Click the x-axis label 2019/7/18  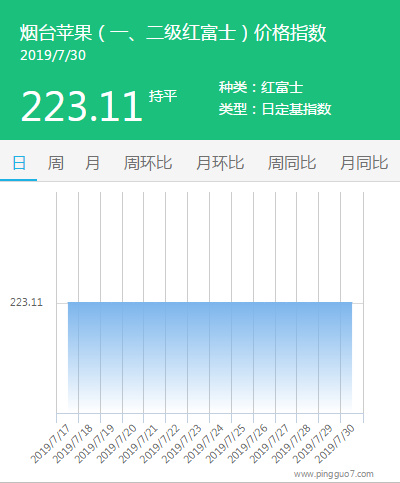pyautogui.click(x=74, y=444)
